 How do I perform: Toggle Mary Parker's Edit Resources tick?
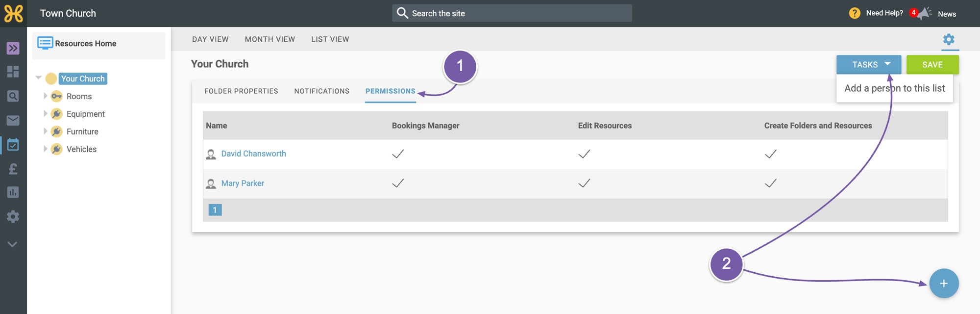tap(584, 183)
